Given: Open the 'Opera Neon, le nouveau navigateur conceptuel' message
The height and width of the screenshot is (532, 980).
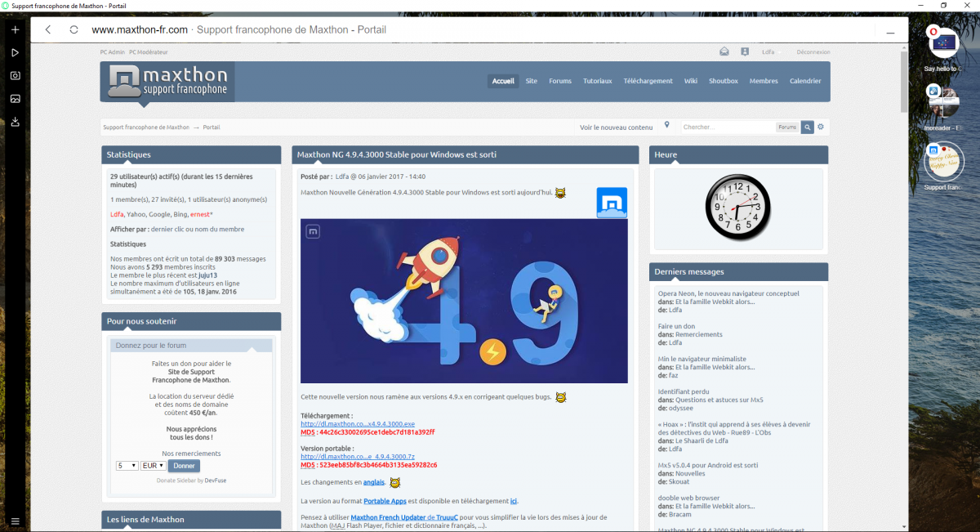Looking at the screenshot, I should (728, 293).
